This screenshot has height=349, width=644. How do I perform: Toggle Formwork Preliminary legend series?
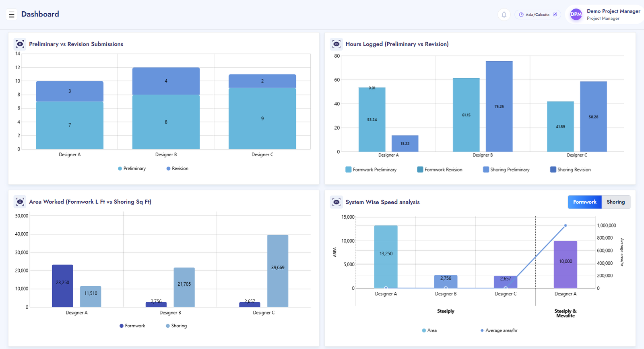click(x=371, y=169)
